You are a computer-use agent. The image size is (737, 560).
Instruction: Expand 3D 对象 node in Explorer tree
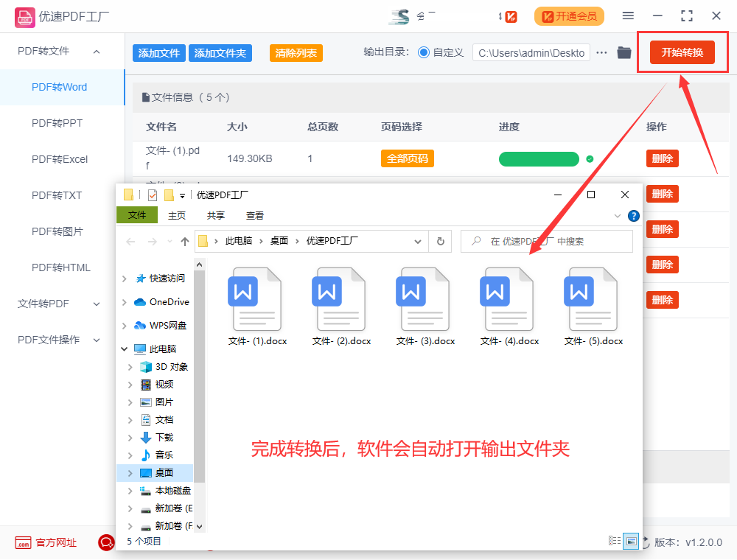coord(130,367)
